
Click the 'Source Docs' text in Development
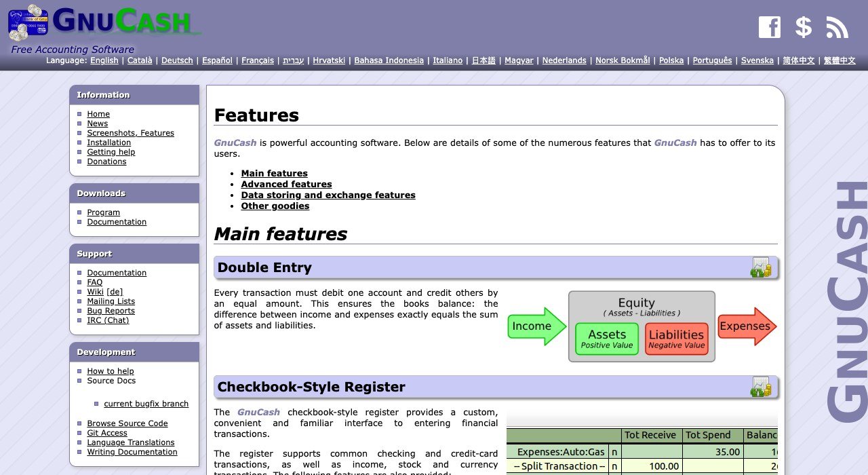pyautogui.click(x=111, y=381)
